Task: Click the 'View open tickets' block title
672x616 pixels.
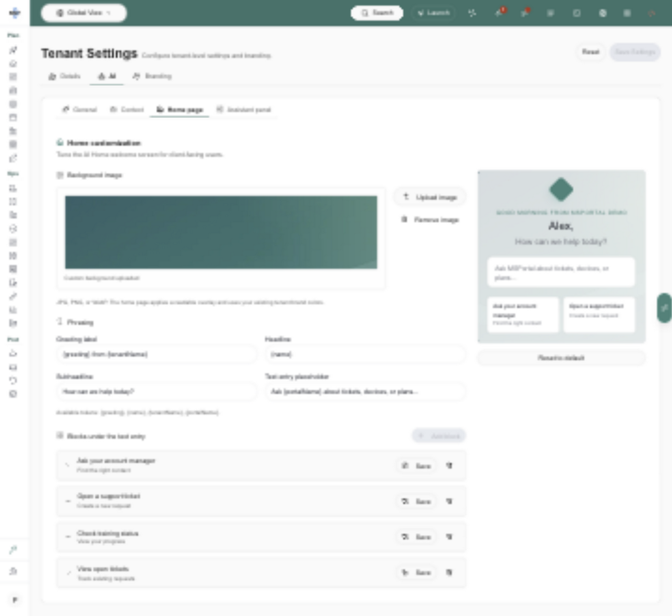Action: pyautogui.click(x=103, y=569)
